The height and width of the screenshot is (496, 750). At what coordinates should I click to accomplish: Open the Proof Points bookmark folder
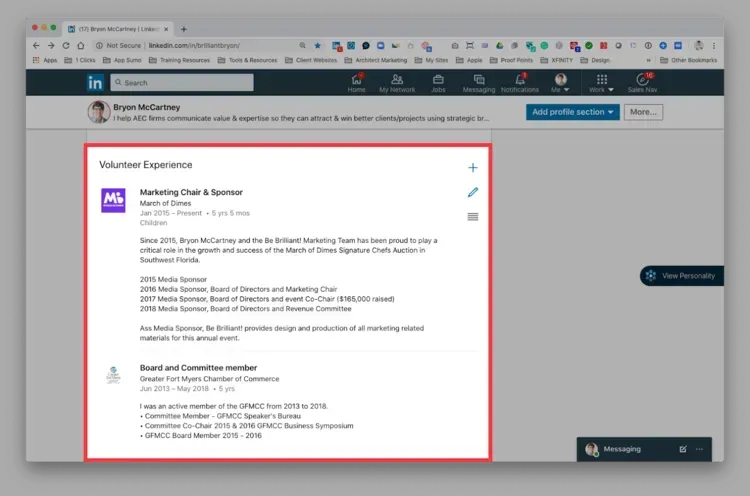[x=511, y=60]
